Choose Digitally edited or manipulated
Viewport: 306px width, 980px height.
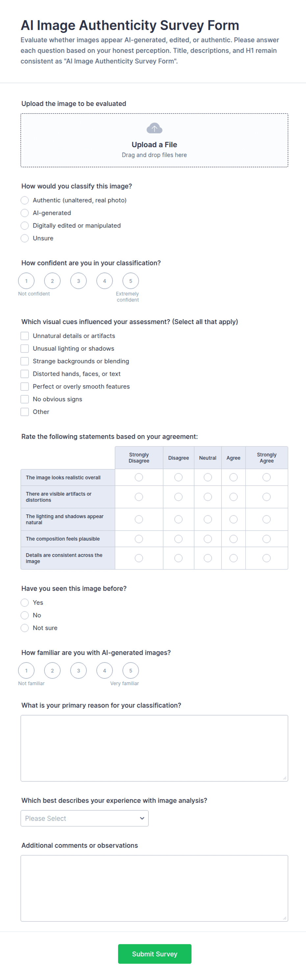point(25,225)
